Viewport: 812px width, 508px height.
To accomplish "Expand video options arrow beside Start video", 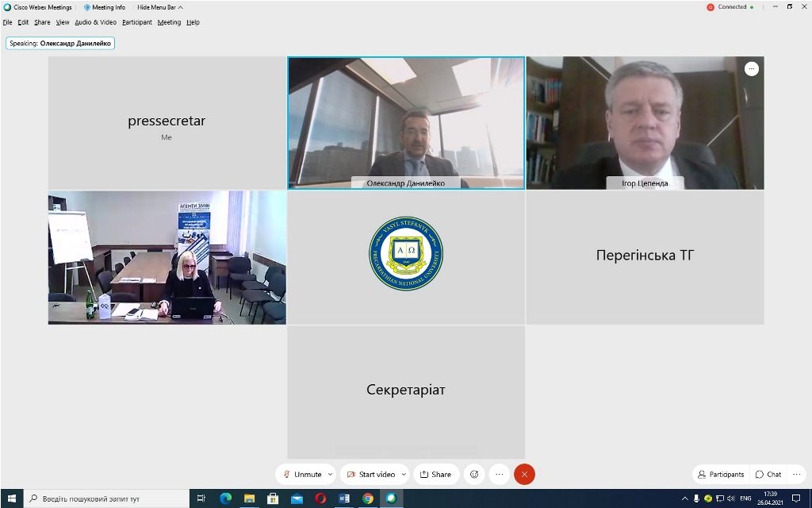I will tap(403, 474).
